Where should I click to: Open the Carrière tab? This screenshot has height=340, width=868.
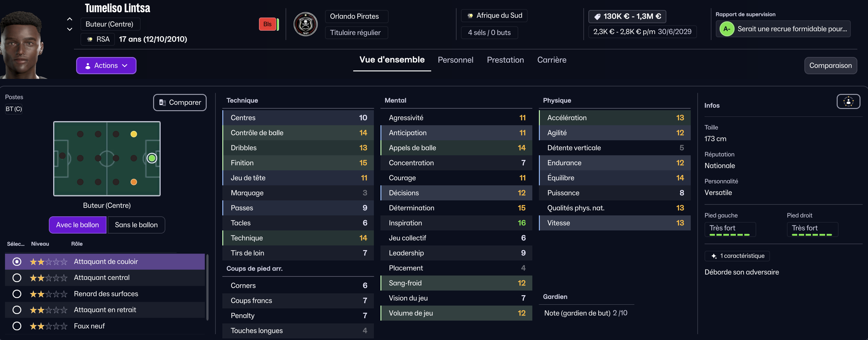pos(552,60)
